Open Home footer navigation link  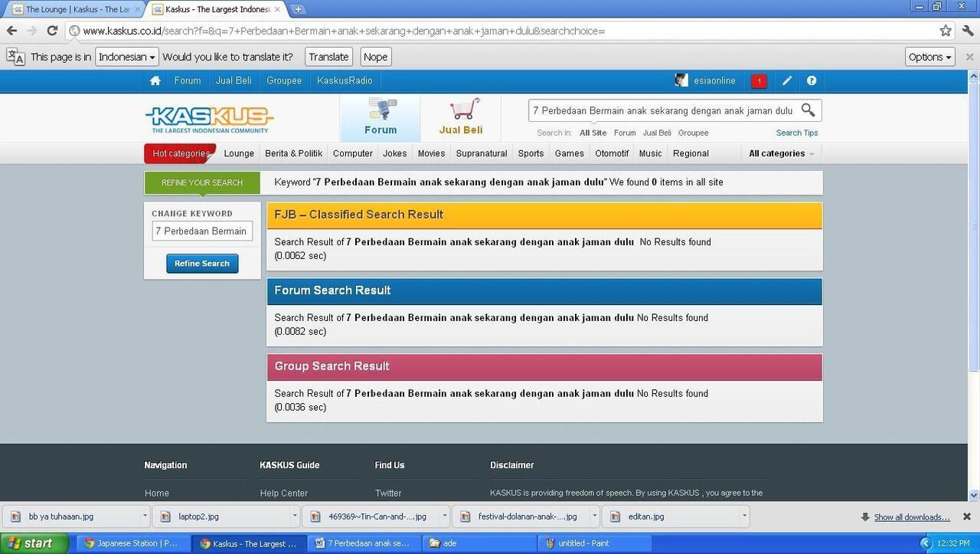point(157,493)
